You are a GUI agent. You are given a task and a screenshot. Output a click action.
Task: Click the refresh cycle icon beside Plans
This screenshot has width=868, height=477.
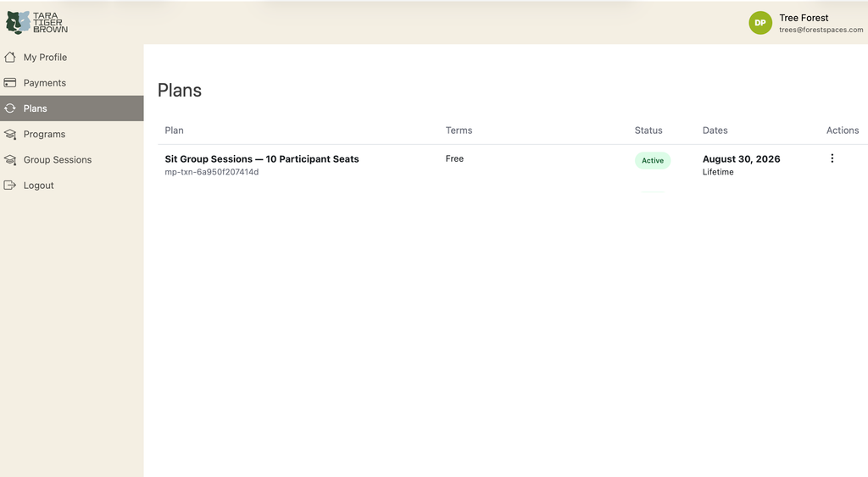point(10,108)
